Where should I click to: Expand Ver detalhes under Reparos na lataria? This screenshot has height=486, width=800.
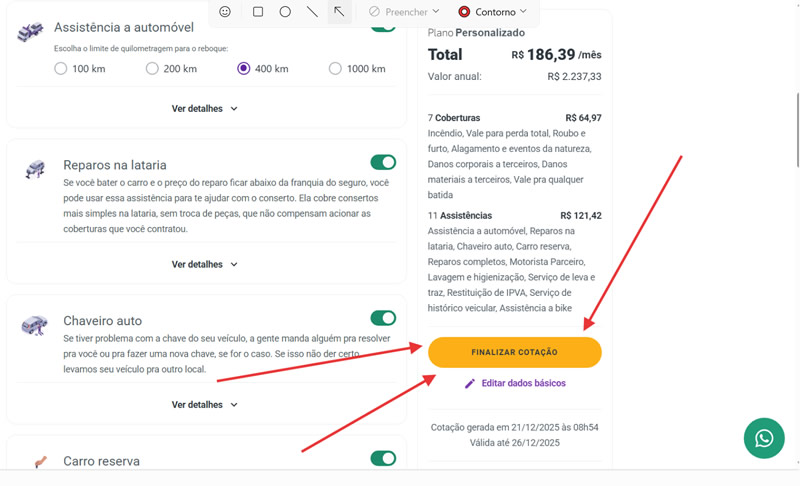point(205,264)
